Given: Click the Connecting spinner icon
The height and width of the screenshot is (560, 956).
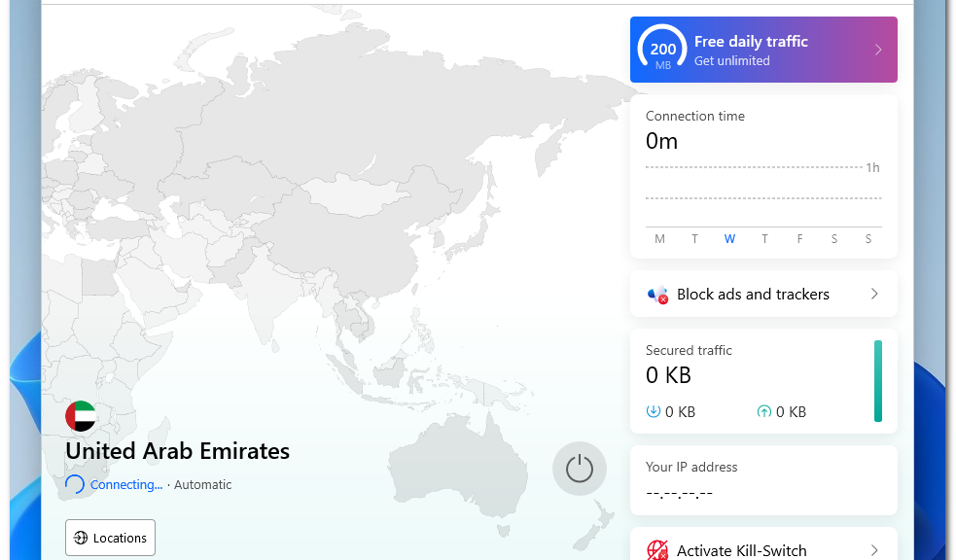Looking at the screenshot, I should pyautogui.click(x=75, y=484).
